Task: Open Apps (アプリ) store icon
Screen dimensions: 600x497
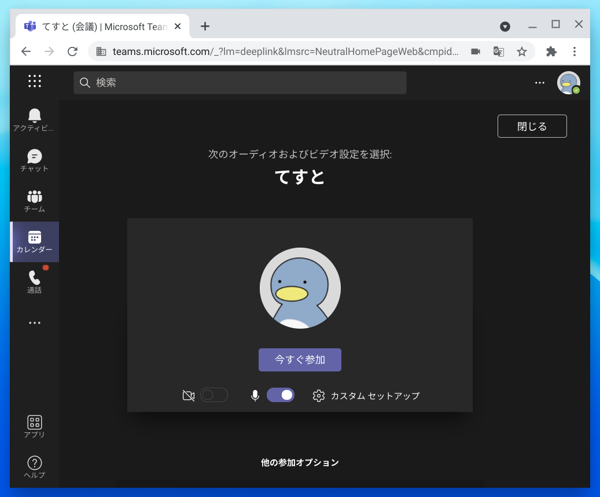Action: pos(34,426)
